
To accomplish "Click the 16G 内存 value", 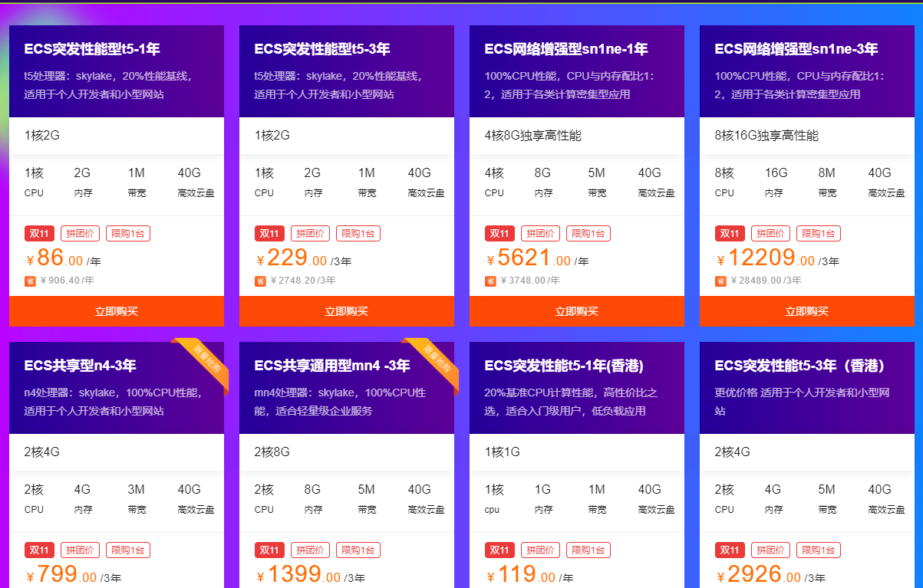I will (x=776, y=173).
